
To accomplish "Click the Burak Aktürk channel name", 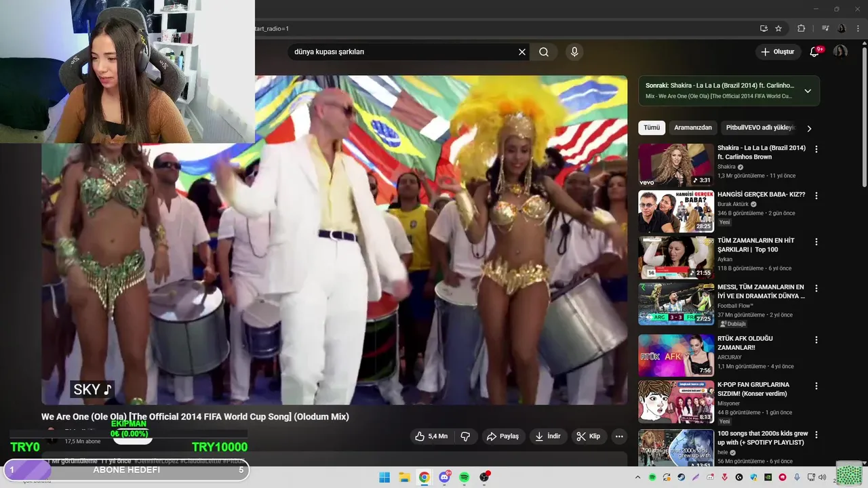I will tap(732, 204).
